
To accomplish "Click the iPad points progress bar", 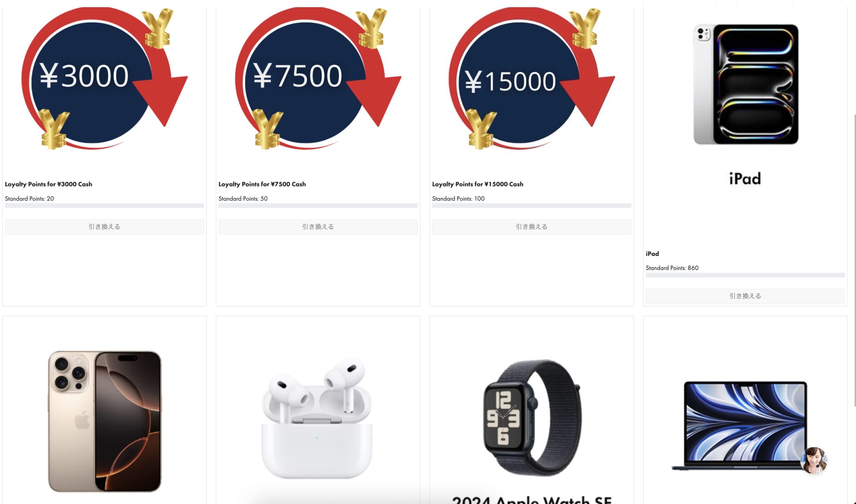I will [745, 275].
